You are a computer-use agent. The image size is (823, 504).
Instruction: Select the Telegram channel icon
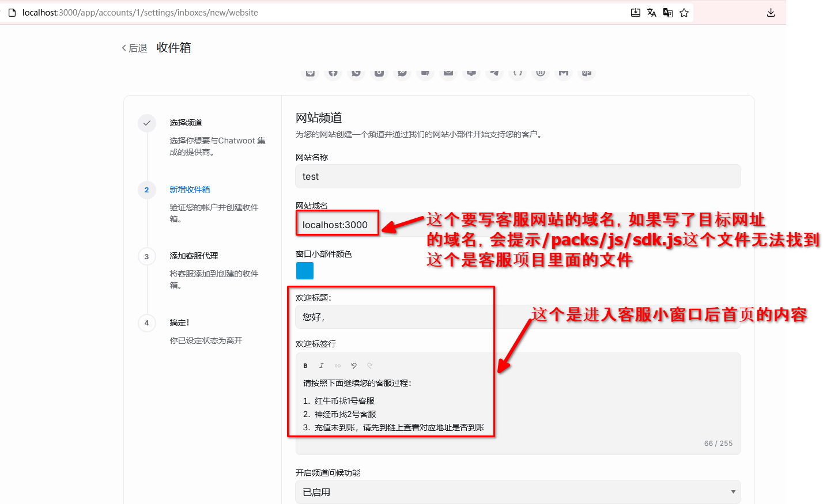tap(494, 73)
